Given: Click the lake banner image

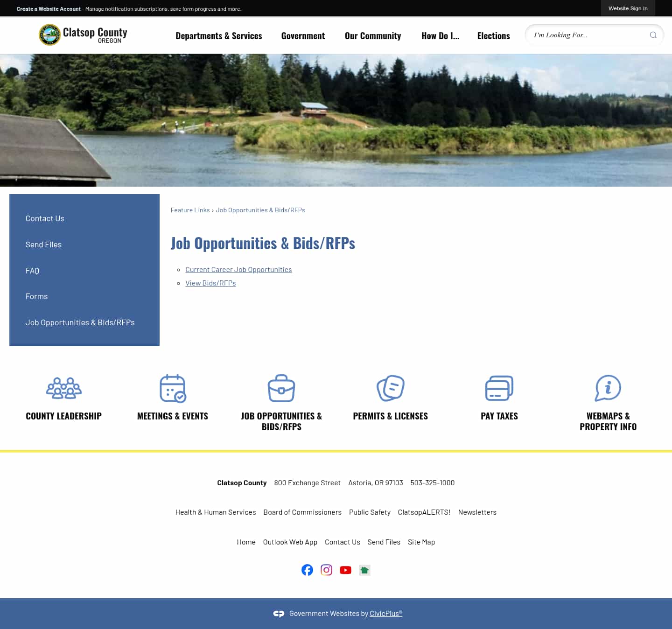Looking at the screenshot, I should pyautogui.click(x=336, y=120).
